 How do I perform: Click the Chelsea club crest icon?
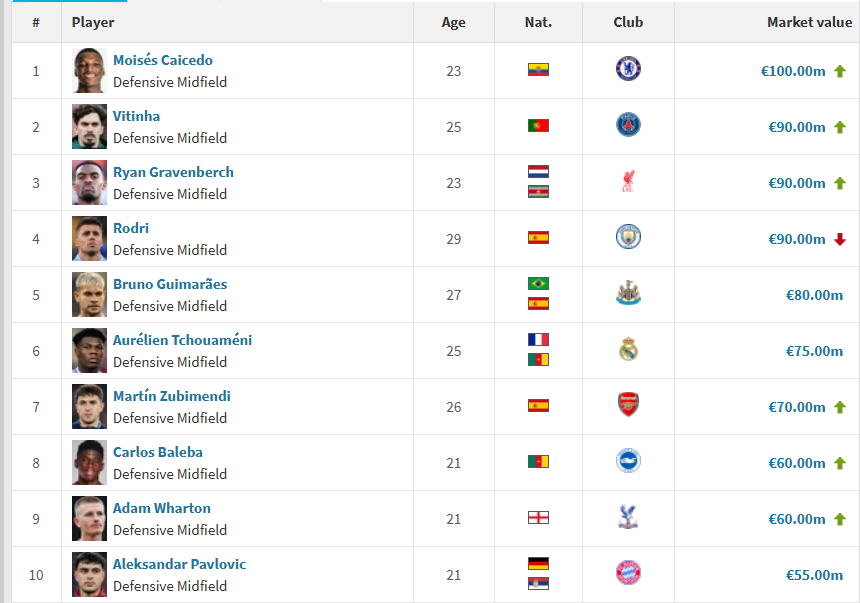click(628, 70)
